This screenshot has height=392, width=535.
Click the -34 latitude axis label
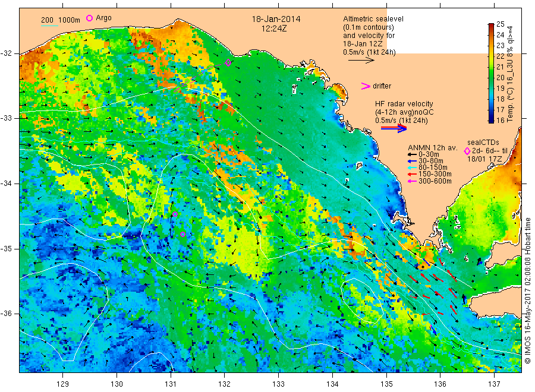(6, 184)
